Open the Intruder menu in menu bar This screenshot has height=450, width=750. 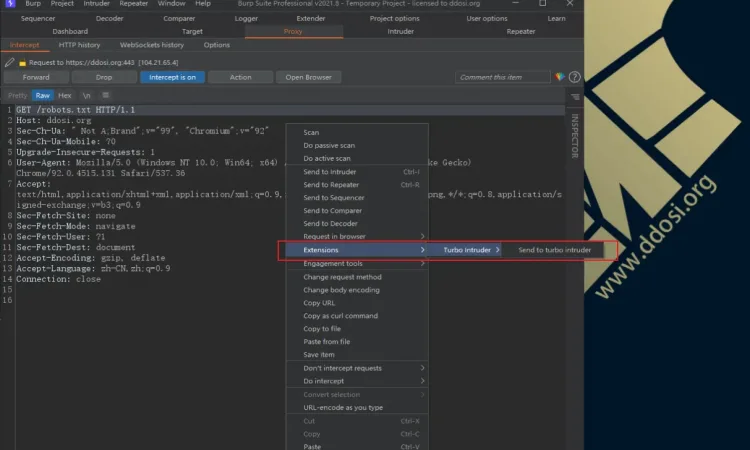97,3
